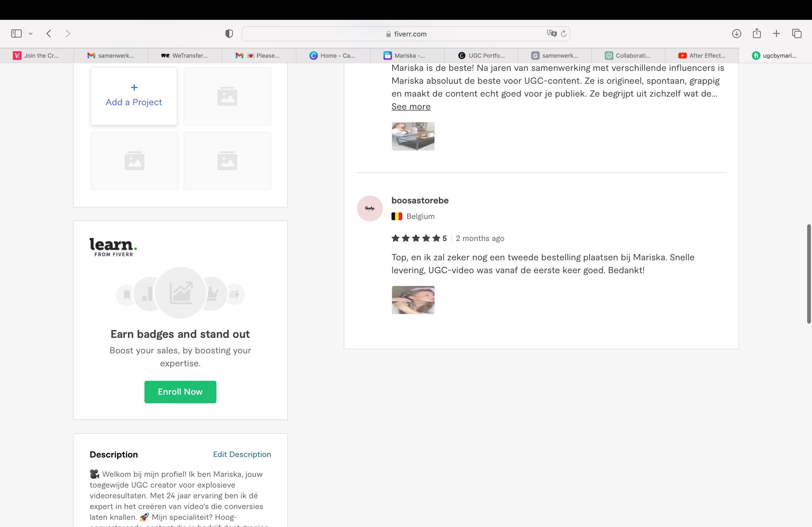Click the fiverr.com address bar
Screen dimensions: 812x527
(406, 34)
